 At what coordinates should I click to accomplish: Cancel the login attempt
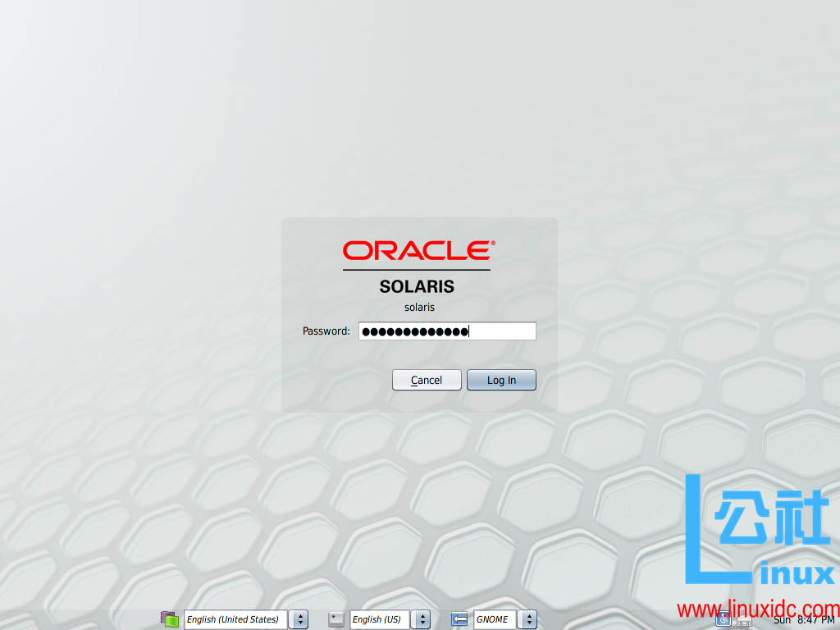(x=427, y=380)
